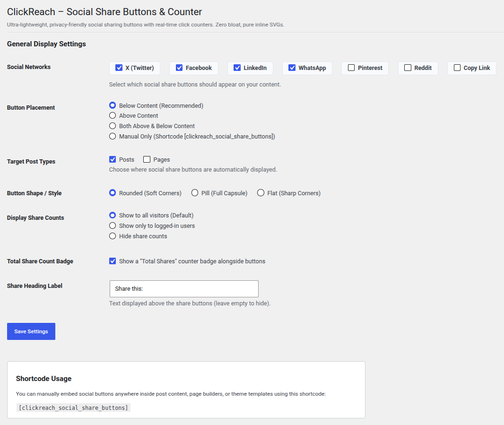This screenshot has height=425, width=504.
Task: Click the Share Heading Label row label
Action: pos(35,286)
